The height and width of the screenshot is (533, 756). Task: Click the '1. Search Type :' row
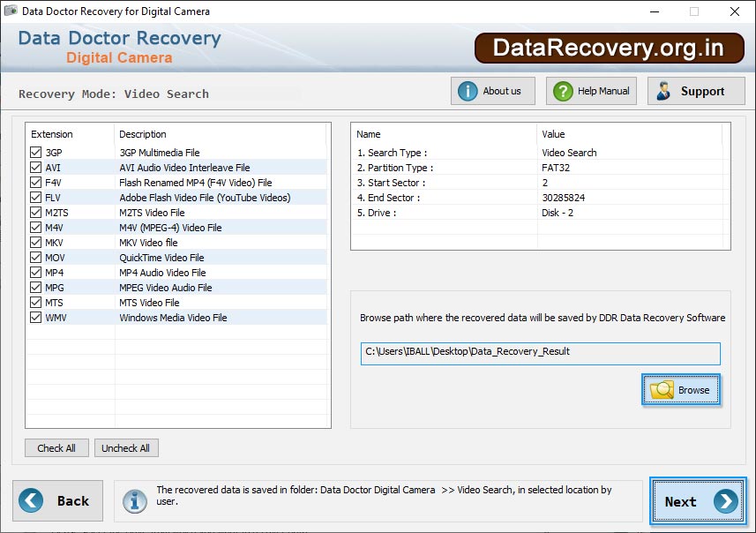pyautogui.click(x=541, y=153)
